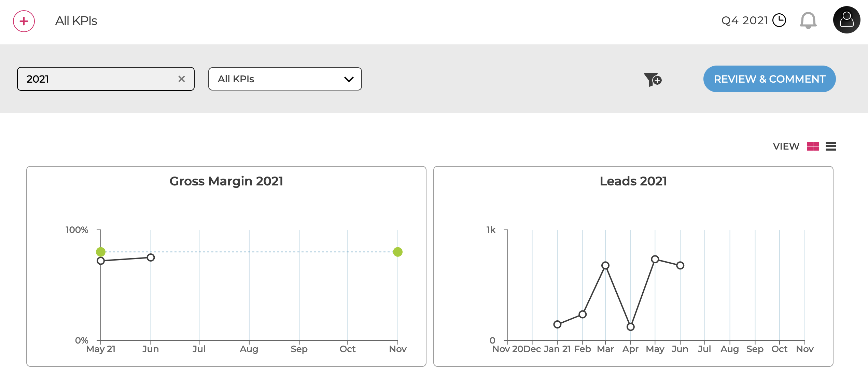Screen dimensions: 868x377
Task: Clear the 2021 search field
Action: [x=182, y=79]
